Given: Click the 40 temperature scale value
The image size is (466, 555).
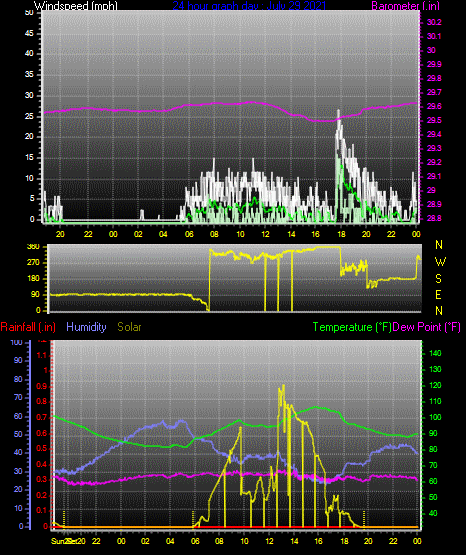Looking at the screenshot, I should [x=433, y=513].
